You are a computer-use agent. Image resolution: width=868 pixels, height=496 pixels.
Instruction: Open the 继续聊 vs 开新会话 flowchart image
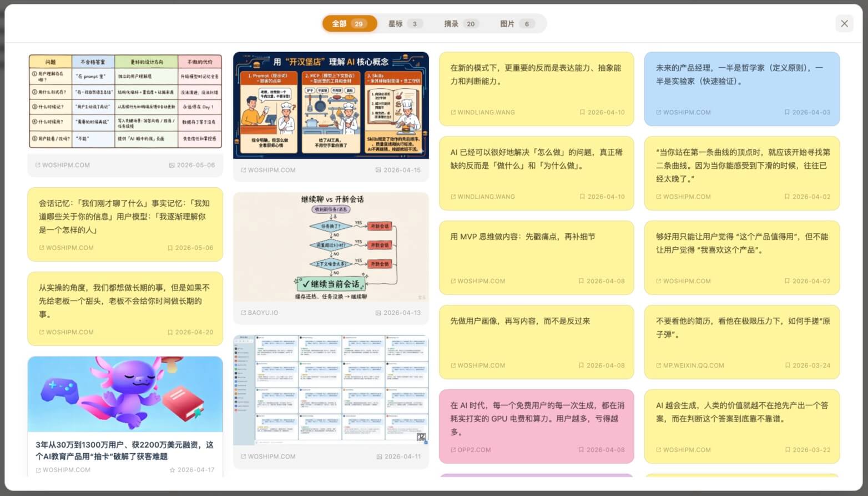point(331,248)
